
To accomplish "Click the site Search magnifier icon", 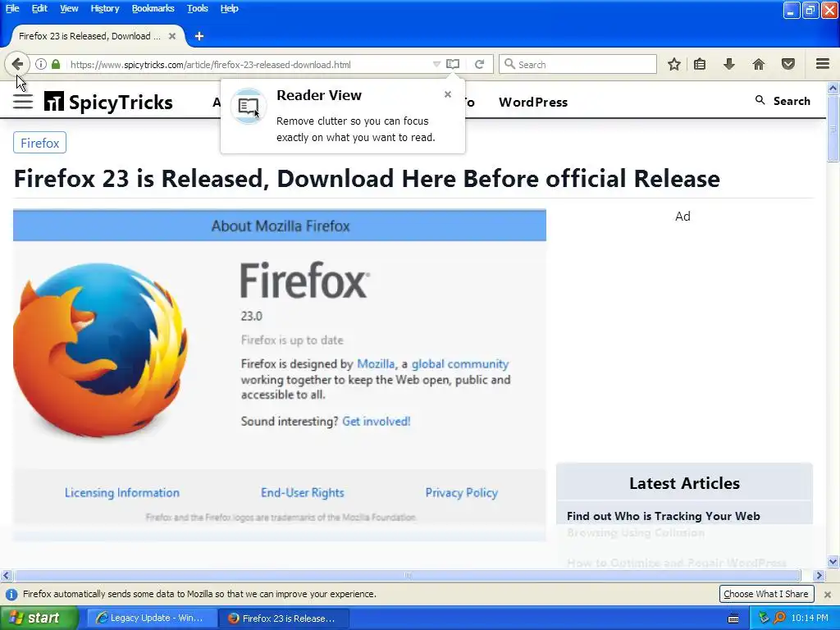I will (760, 100).
